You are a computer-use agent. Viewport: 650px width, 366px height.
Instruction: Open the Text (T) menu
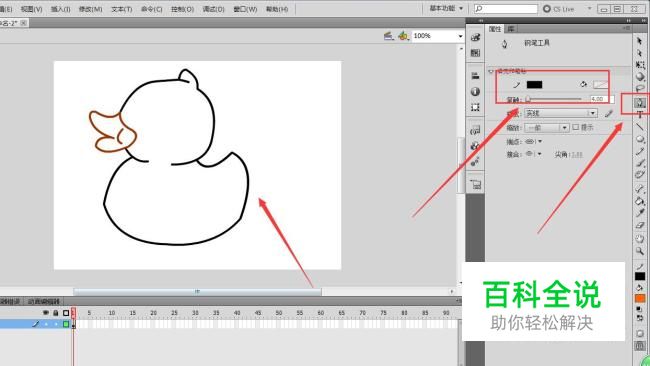pos(121,9)
